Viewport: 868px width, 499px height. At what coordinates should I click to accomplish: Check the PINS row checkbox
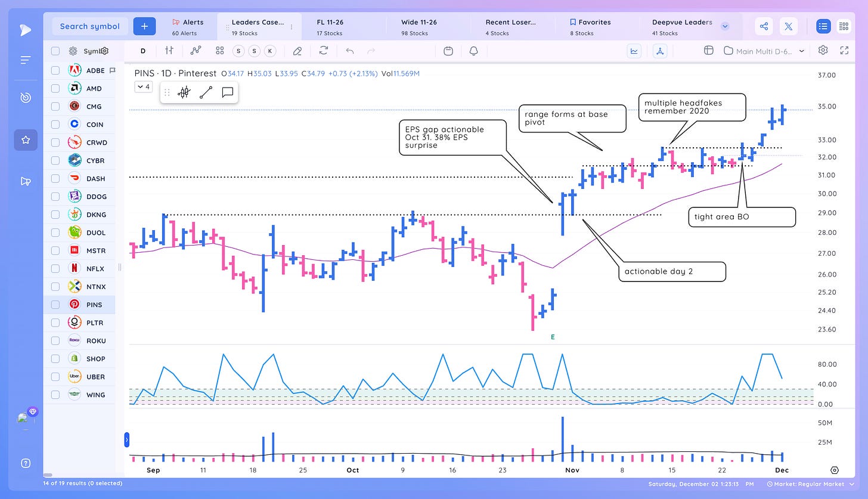pyautogui.click(x=55, y=305)
